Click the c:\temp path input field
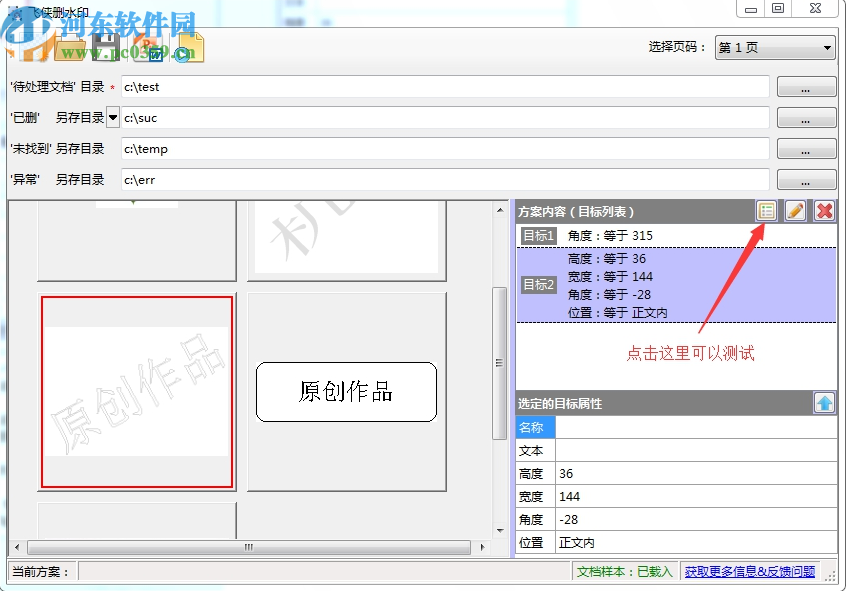Screen dimensions: 847x591 click(x=445, y=149)
